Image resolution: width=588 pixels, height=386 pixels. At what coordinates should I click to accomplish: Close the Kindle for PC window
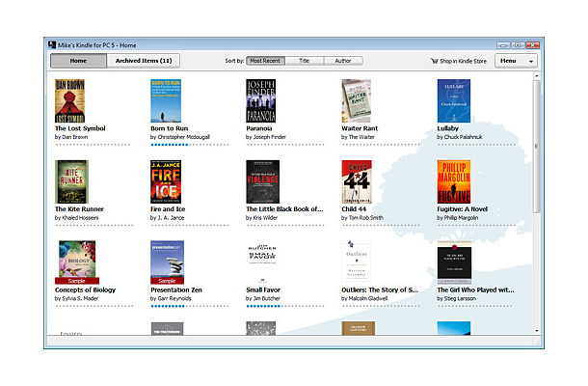tap(532, 45)
